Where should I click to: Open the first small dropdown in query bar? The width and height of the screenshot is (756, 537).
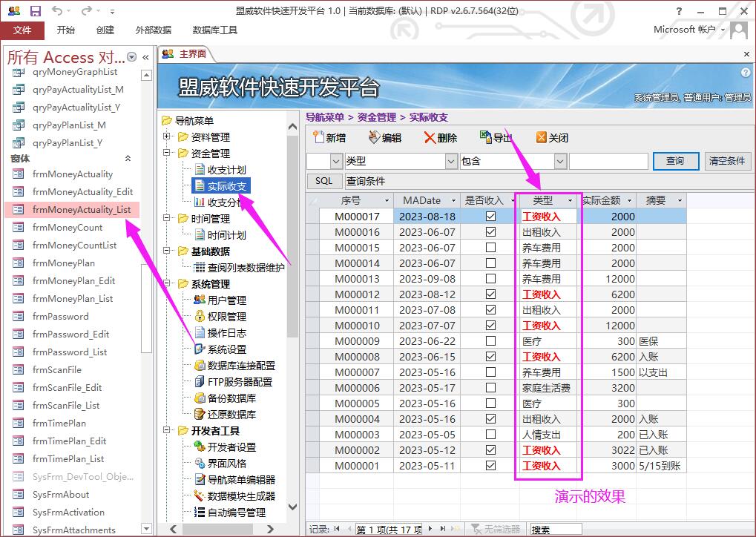pyautogui.click(x=336, y=162)
